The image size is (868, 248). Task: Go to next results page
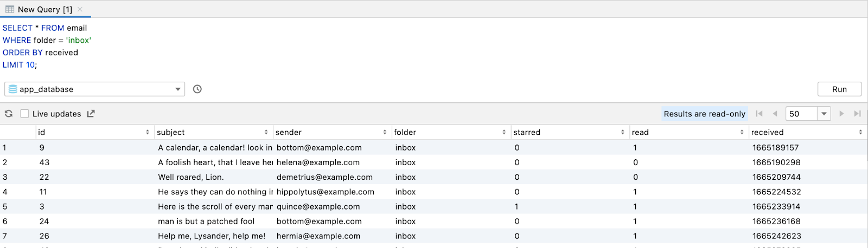coord(841,114)
